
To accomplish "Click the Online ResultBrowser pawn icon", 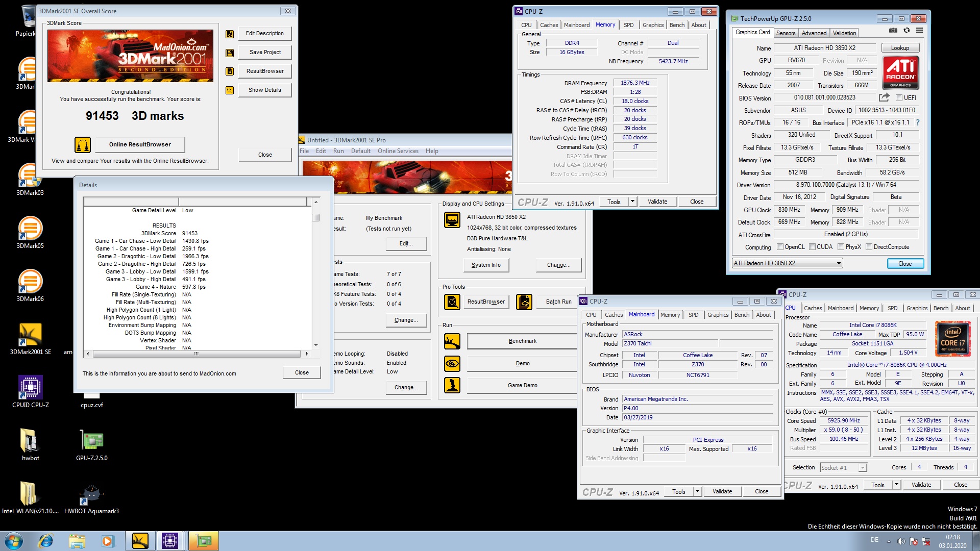I will point(83,145).
